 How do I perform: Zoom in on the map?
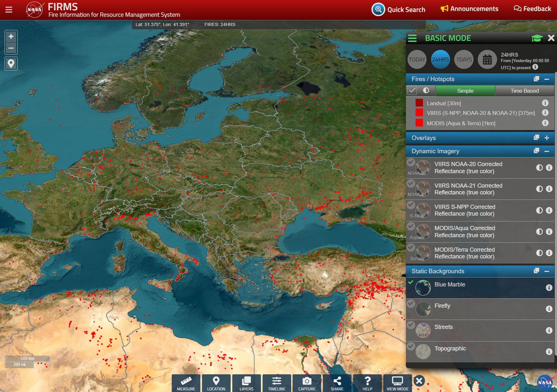click(11, 37)
